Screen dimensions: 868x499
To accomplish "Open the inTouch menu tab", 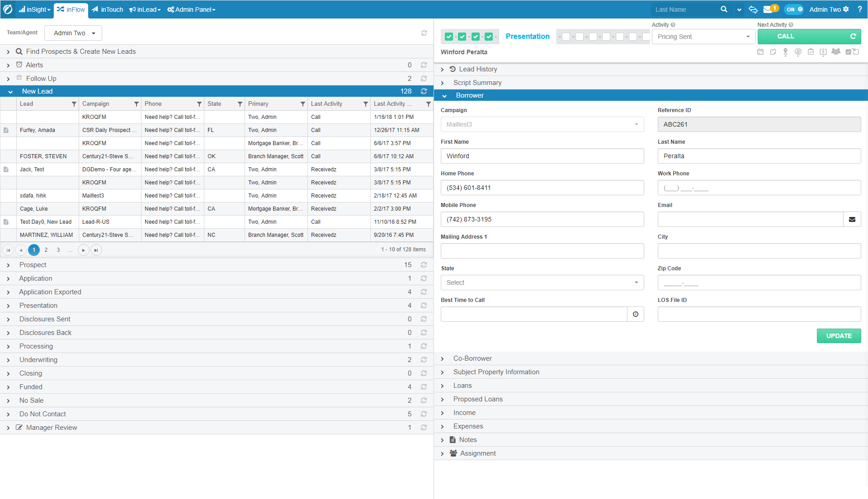I will [x=108, y=9].
